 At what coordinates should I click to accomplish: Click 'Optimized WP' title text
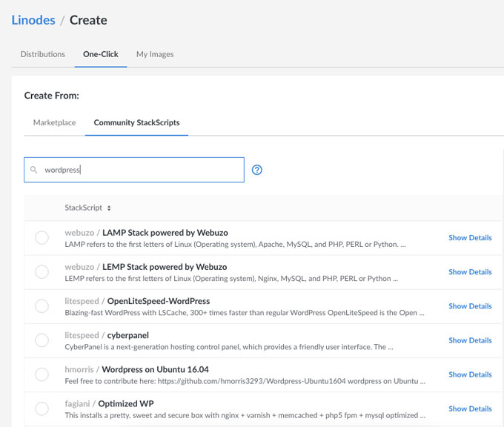[126, 403]
